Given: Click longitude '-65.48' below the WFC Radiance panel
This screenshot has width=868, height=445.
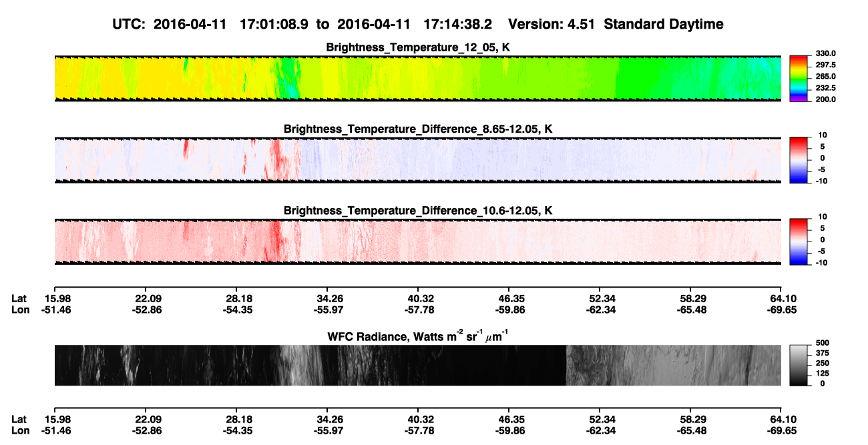Looking at the screenshot, I should [692, 430].
